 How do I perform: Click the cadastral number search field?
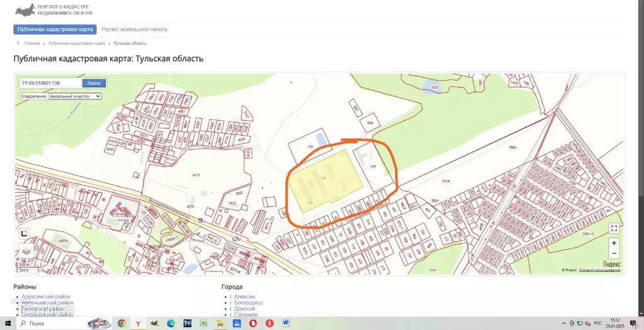click(50, 83)
